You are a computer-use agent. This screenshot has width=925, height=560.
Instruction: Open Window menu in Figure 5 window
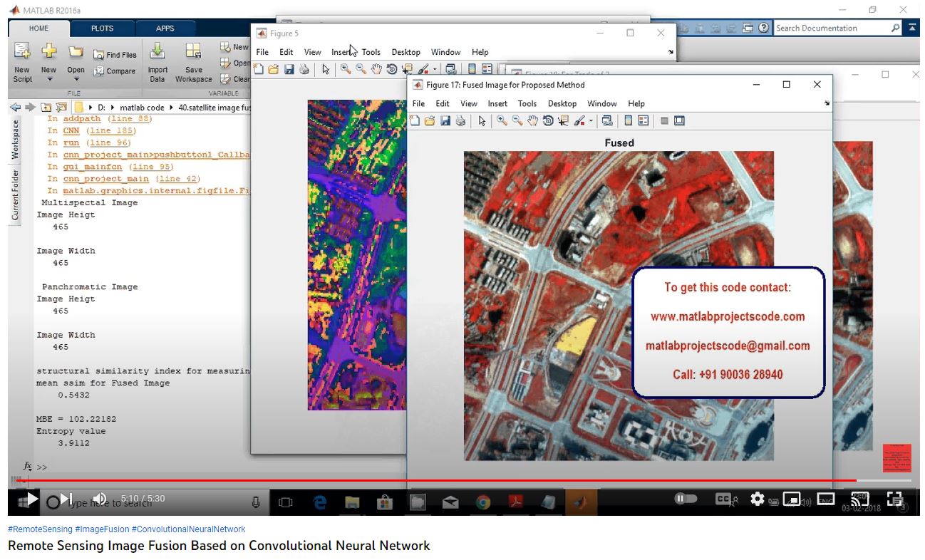point(446,52)
